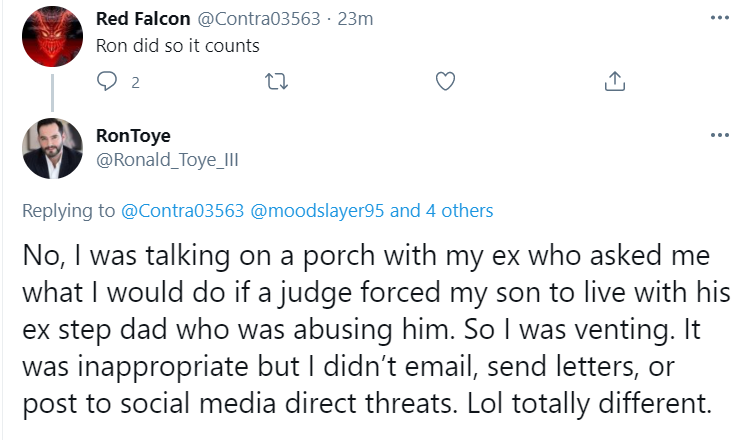Open the 23m timestamp
The image size is (751, 440).
(x=355, y=19)
